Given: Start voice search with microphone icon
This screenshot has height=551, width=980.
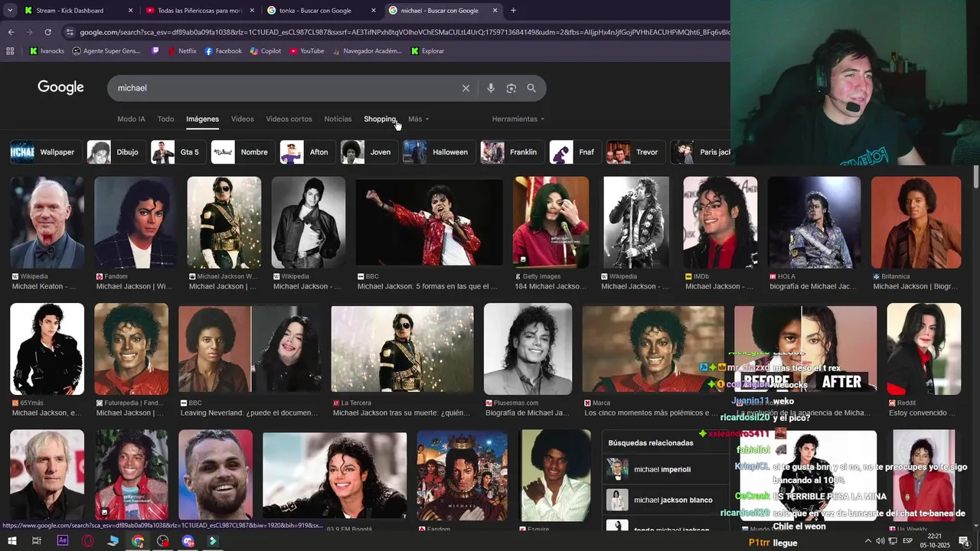Looking at the screenshot, I should tap(491, 88).
